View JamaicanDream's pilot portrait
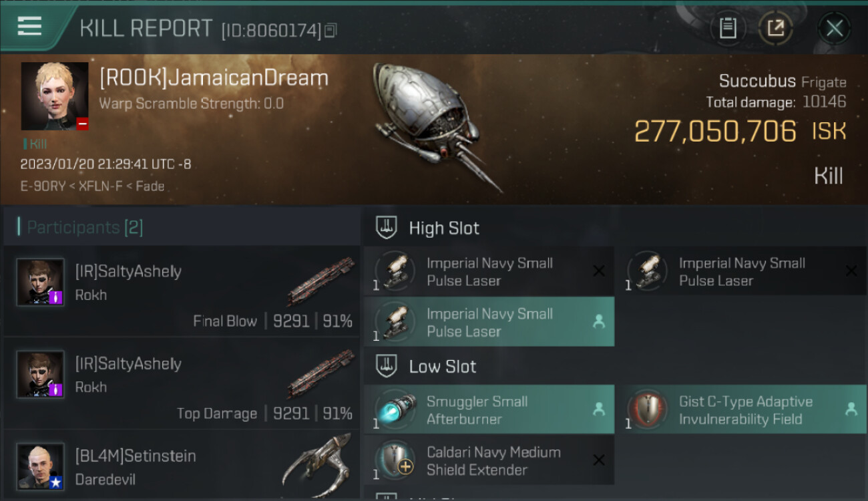The image size is (868, 501). point(55,96)
